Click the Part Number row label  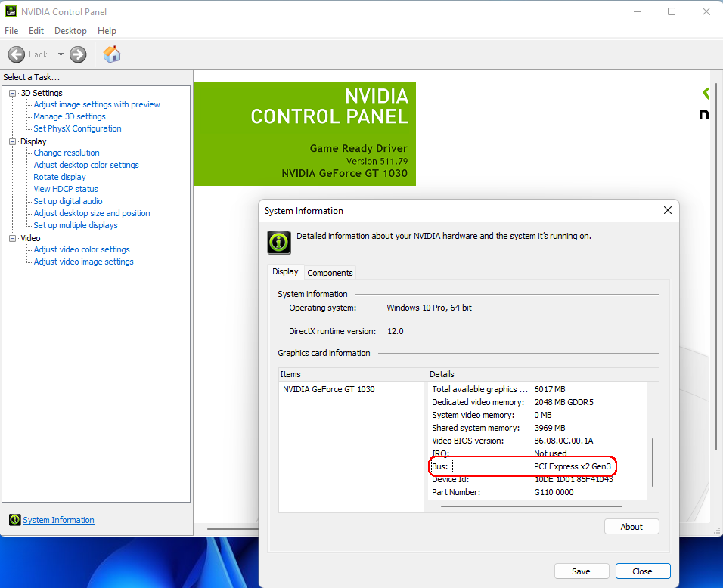pyautogui.click(x=455, y=492)
